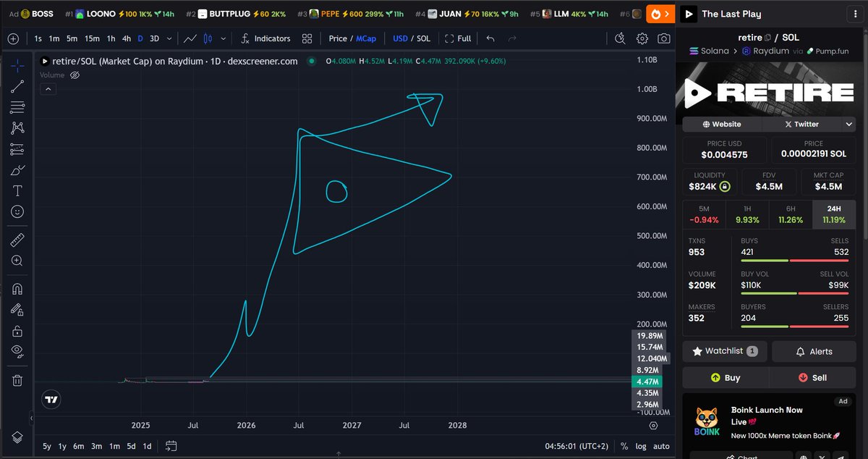
Task: Open the forecasting and measurement tools
Action: (x=17, y=149)
